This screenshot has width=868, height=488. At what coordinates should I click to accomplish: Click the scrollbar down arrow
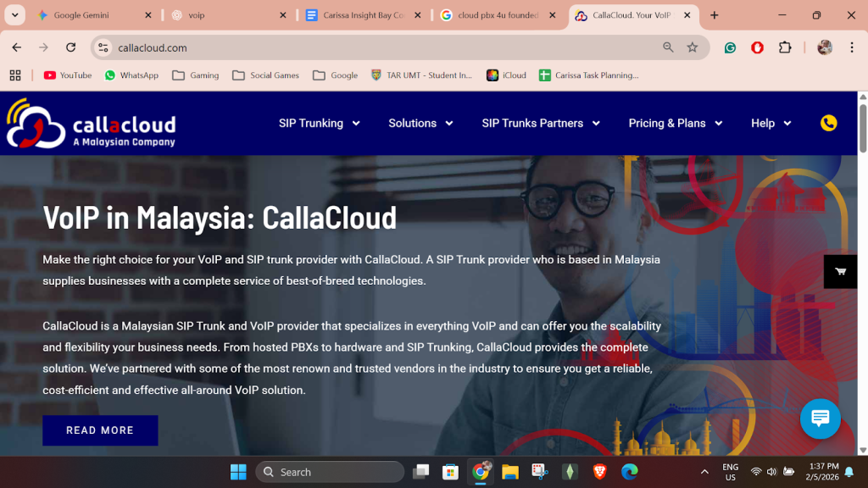point(863,451)
